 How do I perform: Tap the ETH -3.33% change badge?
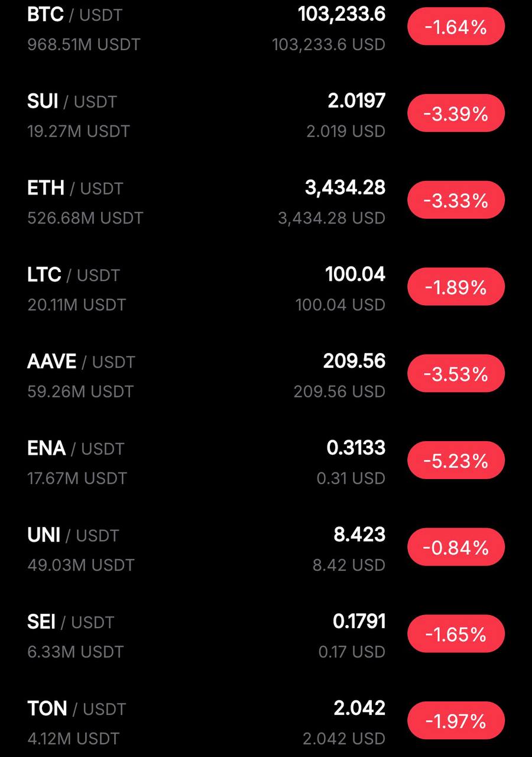click(456, 200)
